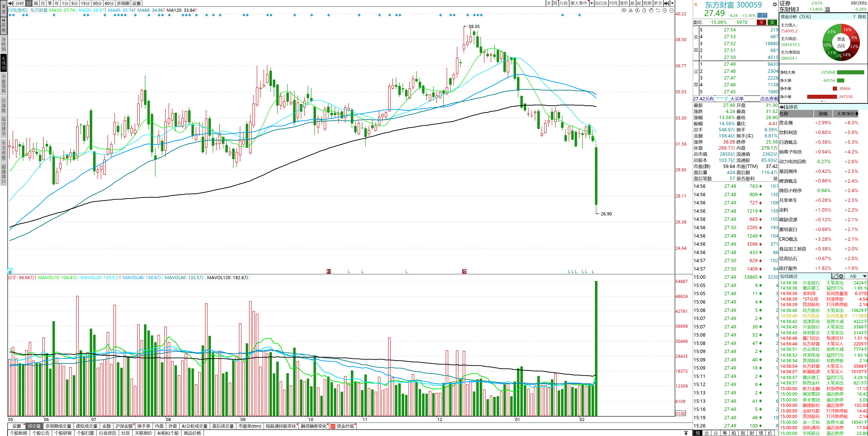Screen dimensions: 868x436
Task: Click the 加自选 button
Action: point(601,3)
